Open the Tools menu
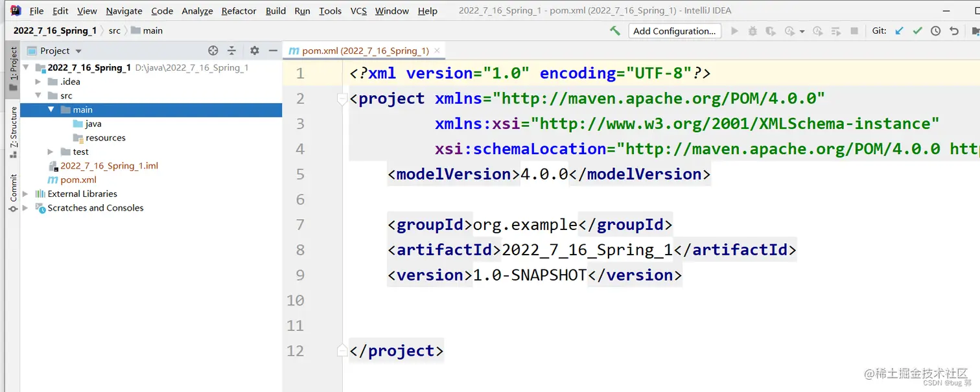This screenshot has width=980, height=392. tap(330, 10)
